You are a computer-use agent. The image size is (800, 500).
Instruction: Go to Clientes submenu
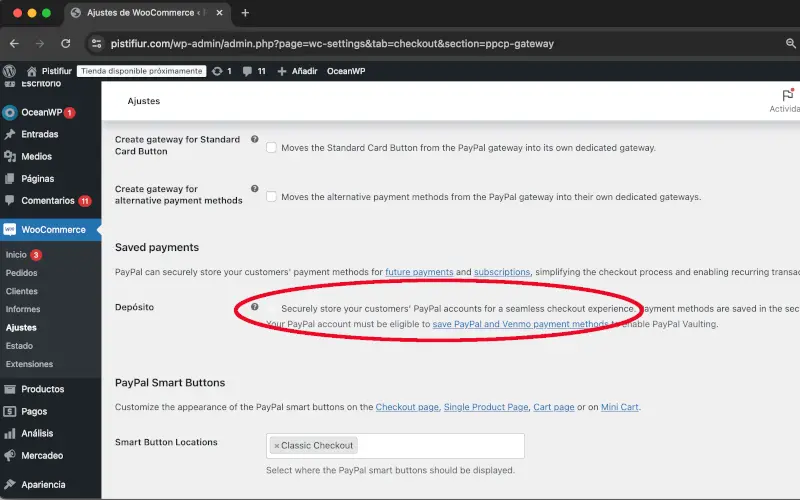pyautogui.click(x=21, y=291)
